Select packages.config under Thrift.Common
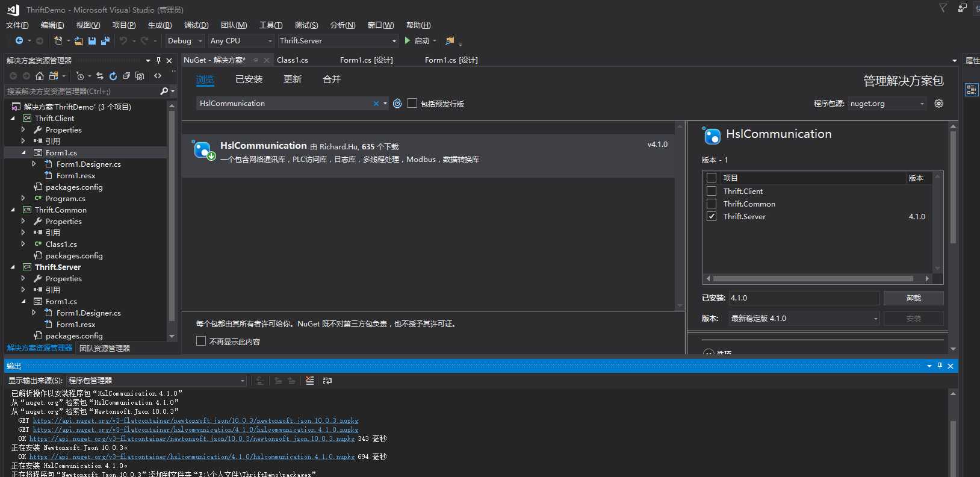980x477 pixels. (74, 256)
